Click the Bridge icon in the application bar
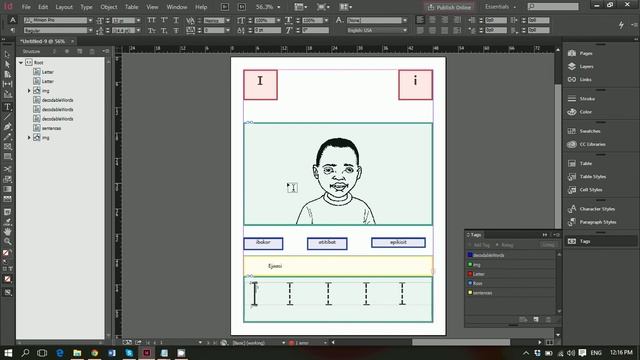 [225, 7]
